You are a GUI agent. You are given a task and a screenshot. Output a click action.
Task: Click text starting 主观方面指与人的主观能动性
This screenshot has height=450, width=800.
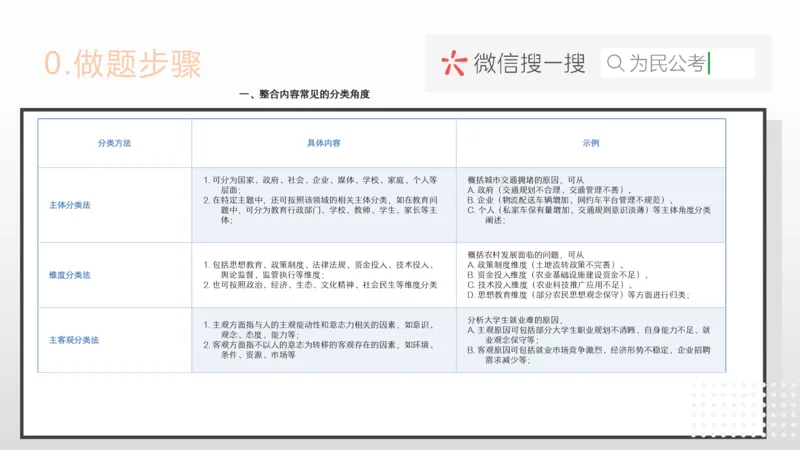click(x=319, y=330)
